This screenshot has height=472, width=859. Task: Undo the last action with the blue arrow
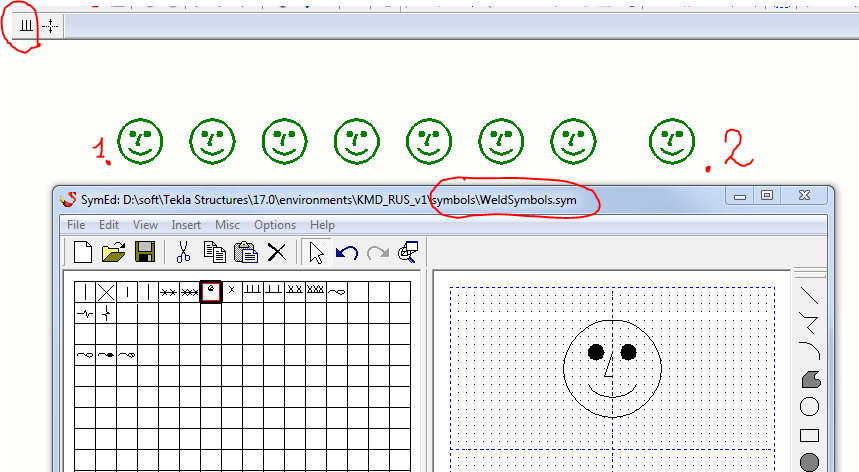click(x=347, y=252)
